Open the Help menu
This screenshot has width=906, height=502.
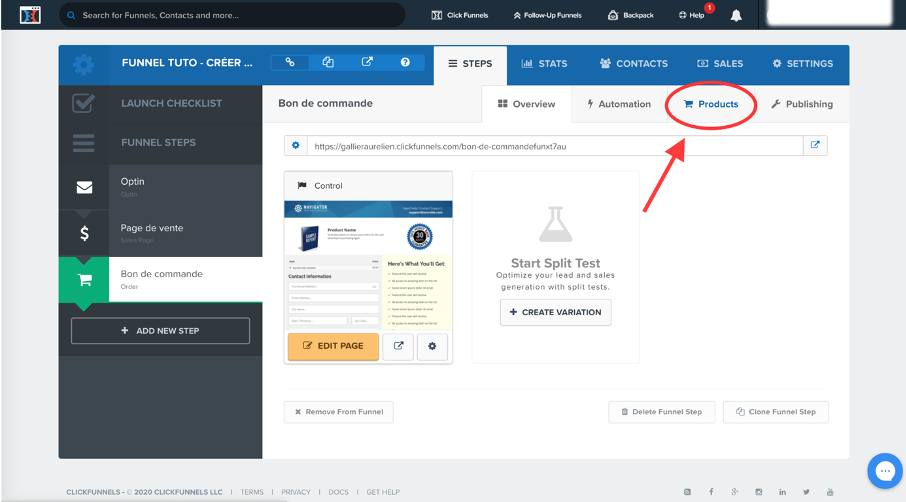[x=692, y=15]
